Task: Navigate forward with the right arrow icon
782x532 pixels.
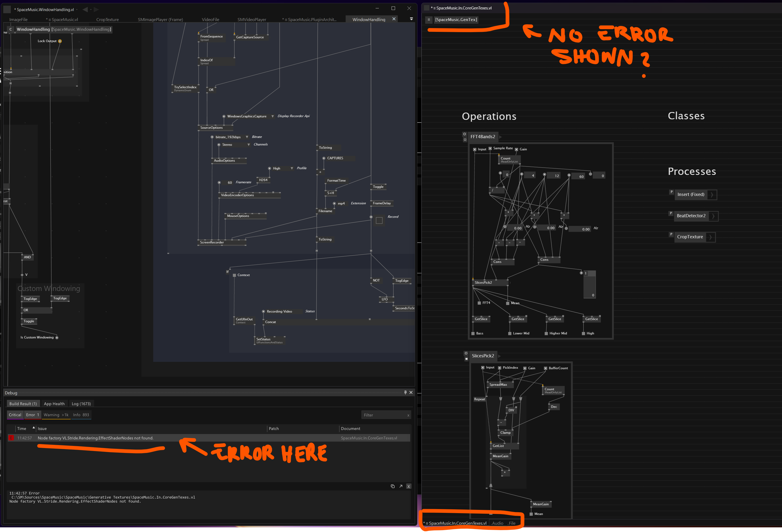Action: [96, 9]
